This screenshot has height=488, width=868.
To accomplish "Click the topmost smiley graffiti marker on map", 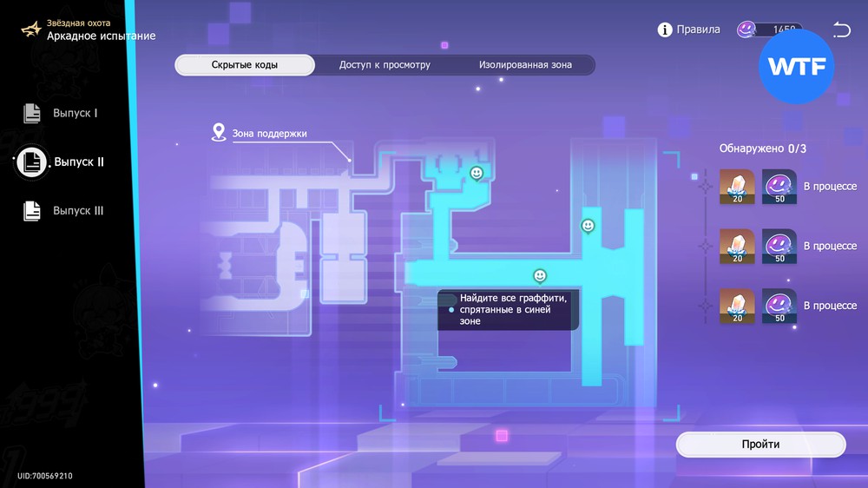I will pyautogui.click(x=477, y=174).
